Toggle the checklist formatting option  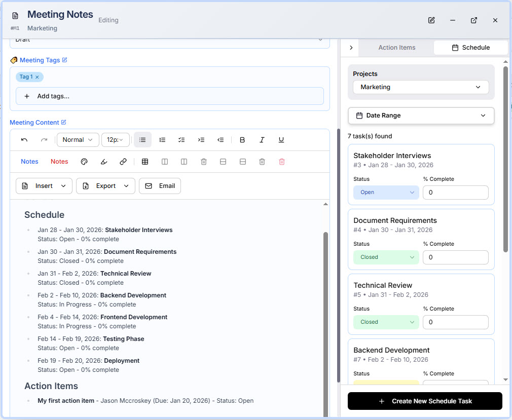[x=181, y=139]
